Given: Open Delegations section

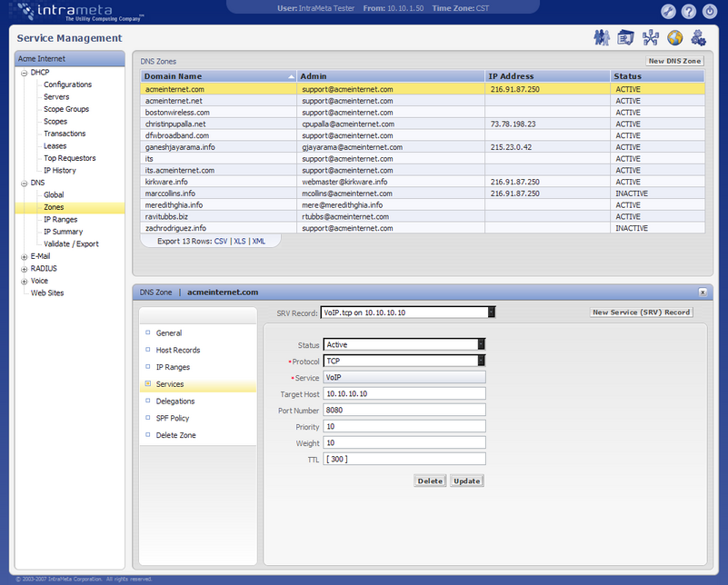Looking at the screenshot, I should pos(175,402).
